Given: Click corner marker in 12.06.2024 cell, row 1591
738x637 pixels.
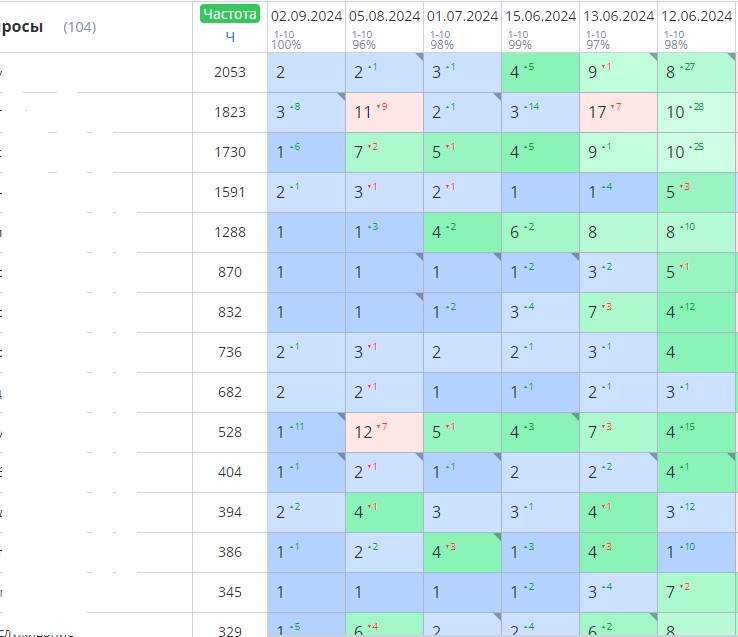Looking at the screenshot, I should coord(732,176).
